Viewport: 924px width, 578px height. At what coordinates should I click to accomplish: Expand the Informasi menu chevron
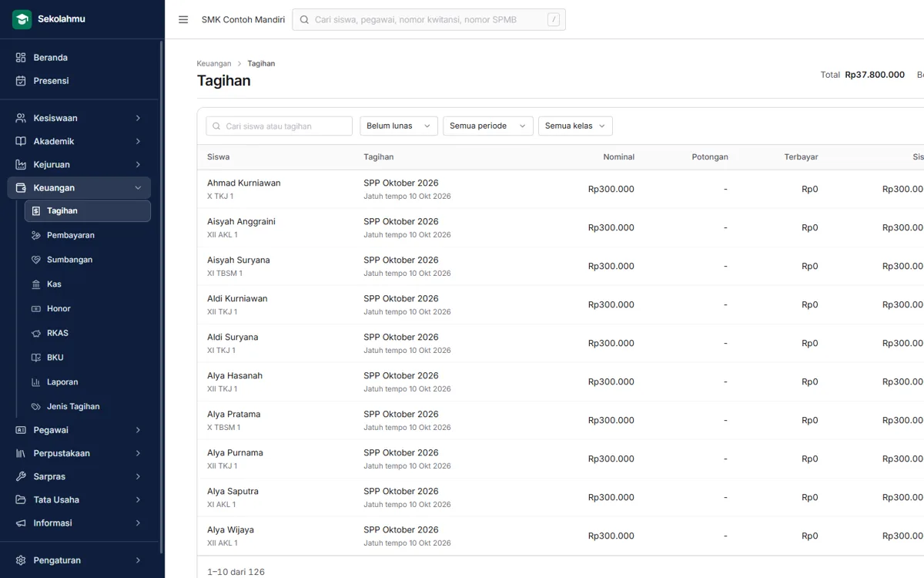pyautogui.click(x=139, y=523)
